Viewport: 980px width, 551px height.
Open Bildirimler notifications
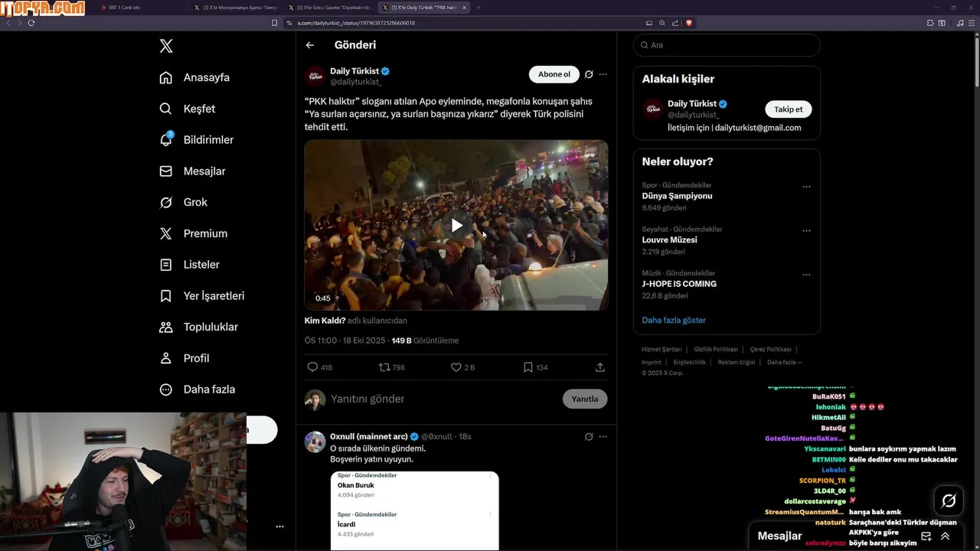(x=196, y=140)
